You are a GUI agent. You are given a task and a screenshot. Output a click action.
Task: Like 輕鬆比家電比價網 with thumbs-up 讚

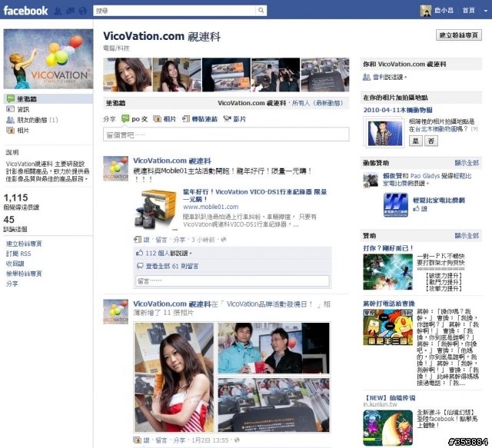(421, 208)
